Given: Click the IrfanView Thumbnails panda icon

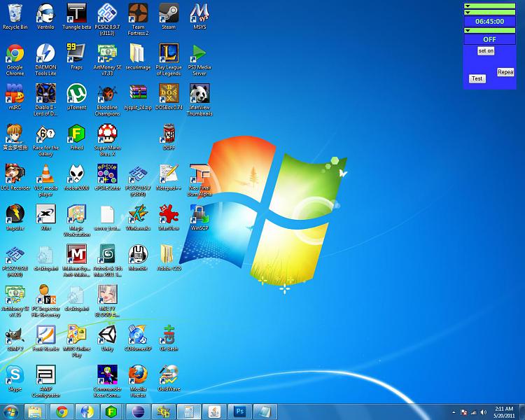Looking at the screenshot, I should click(x=199, y=100).
